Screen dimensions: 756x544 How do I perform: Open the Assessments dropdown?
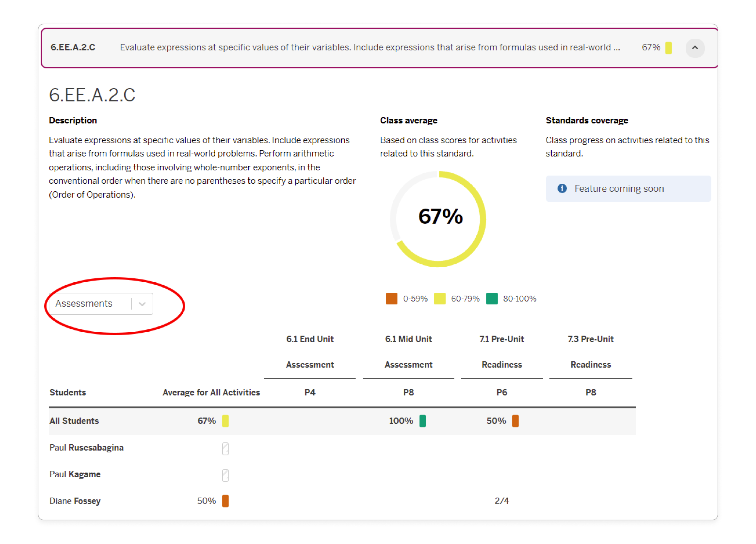click(101, 303)
